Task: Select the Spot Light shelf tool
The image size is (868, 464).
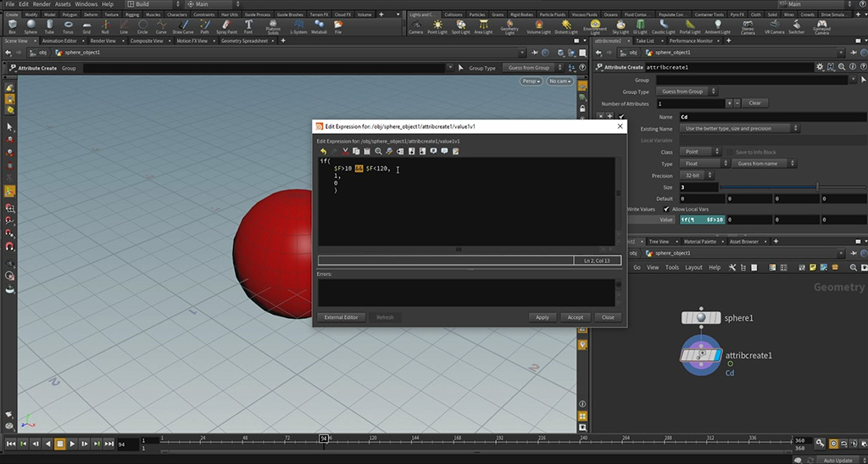Action: (459, 26)
